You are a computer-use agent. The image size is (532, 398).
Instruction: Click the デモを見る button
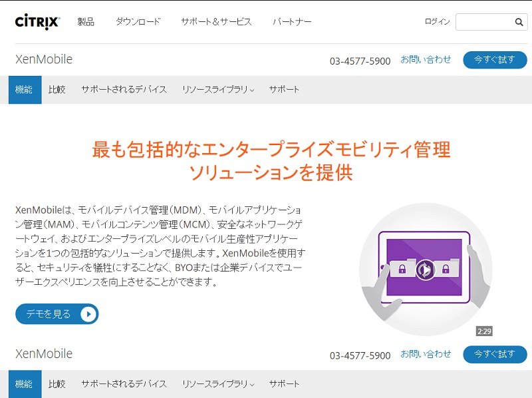57,314
